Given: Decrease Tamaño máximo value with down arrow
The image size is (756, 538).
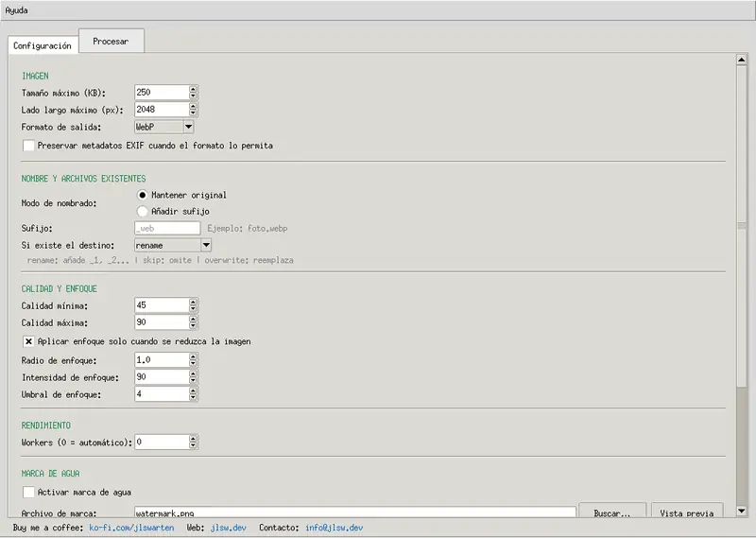Looking at the screenshot, I should click(194, 96).
